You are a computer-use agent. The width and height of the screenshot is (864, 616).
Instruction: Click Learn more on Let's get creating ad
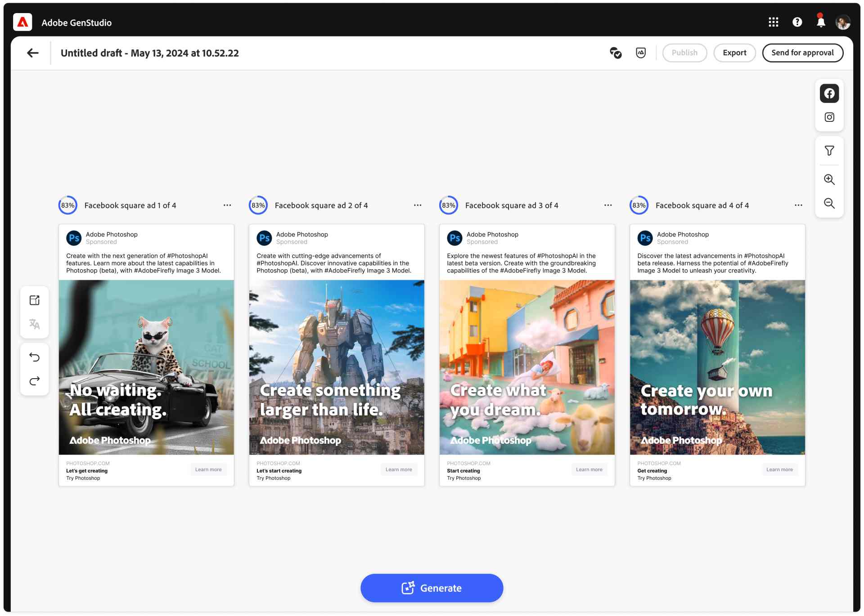(208, 469)
